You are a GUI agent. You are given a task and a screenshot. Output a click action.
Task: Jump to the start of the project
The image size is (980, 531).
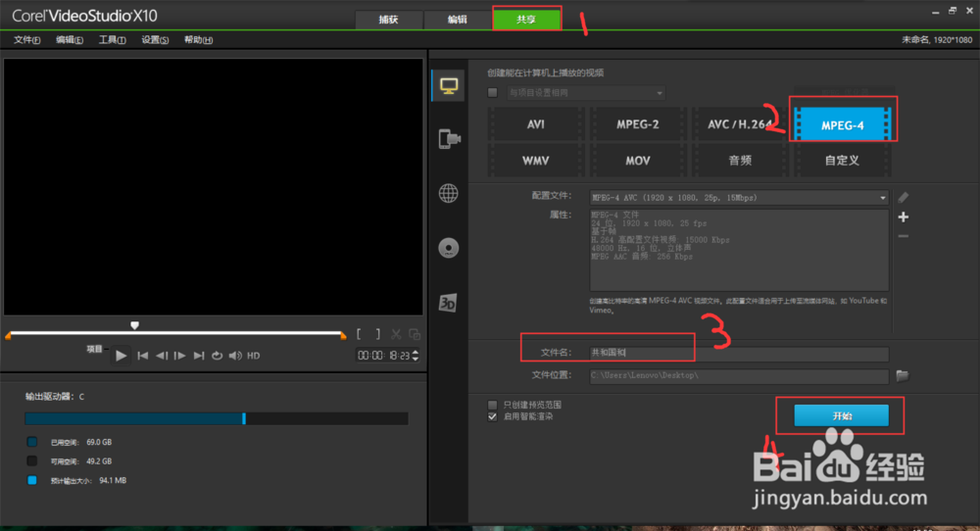142,356
